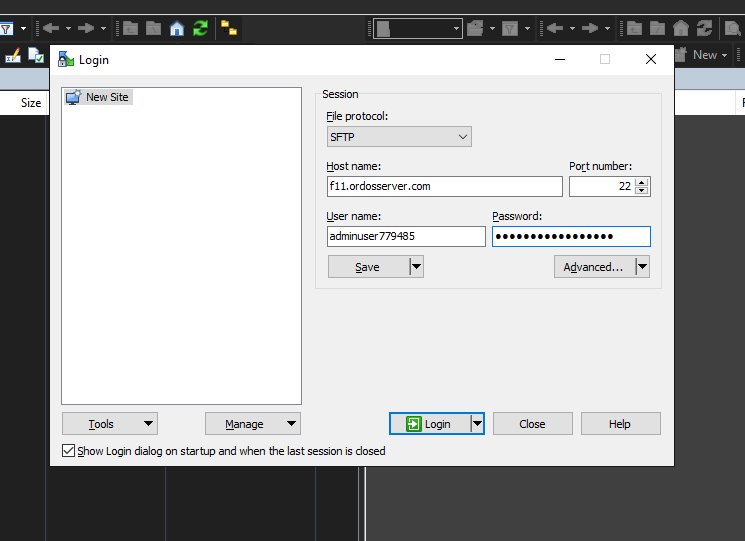Expand local filter dropdown arrow
The width and height of the screenshot is (745, 541).
click(x=23, y=29)
